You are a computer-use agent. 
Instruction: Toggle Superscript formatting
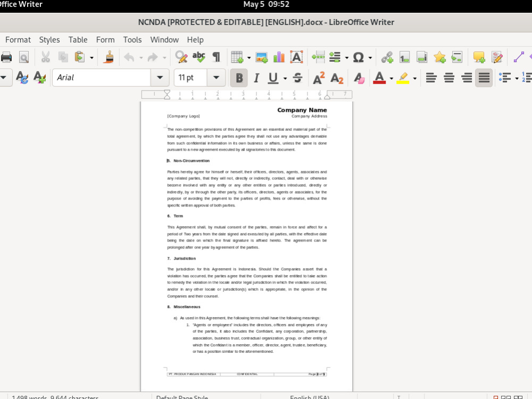[x=319, y=78]
